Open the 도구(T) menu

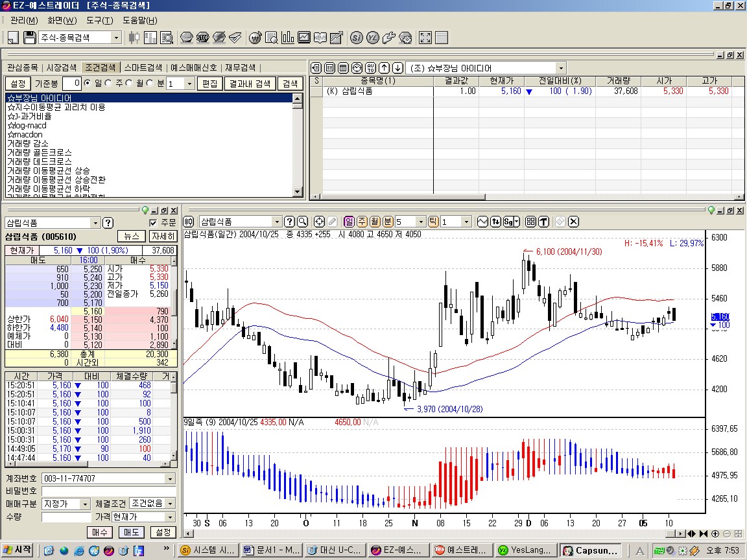(99, 20)
